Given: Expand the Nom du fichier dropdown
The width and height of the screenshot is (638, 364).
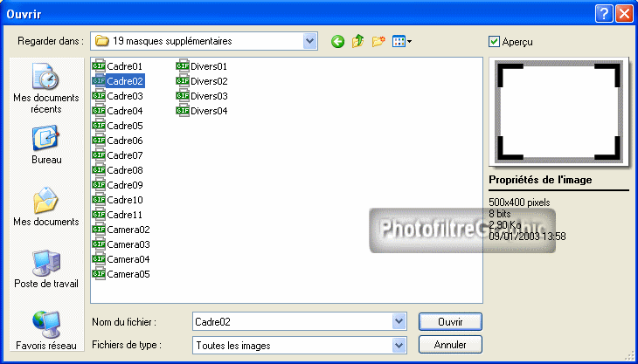Looking at the screenshot, I should [x=399, y=321].
